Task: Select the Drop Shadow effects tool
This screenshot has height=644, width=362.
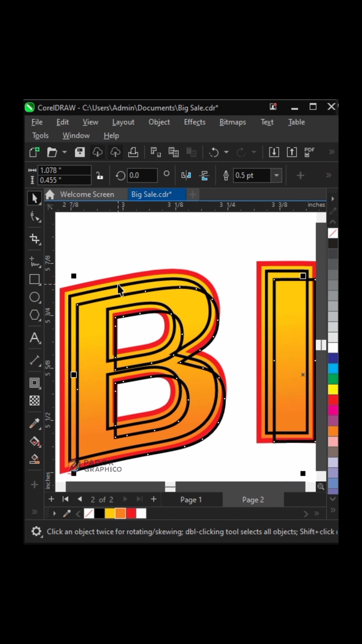Action: [35, 383]
